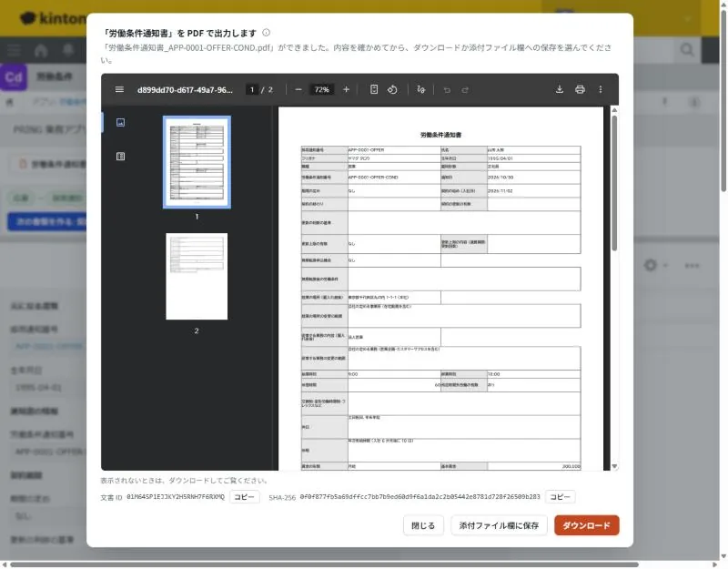This screenshot has height=569, width=728.
Task: Zoom out the PDF with minus icon
Action: click(298, 89)
